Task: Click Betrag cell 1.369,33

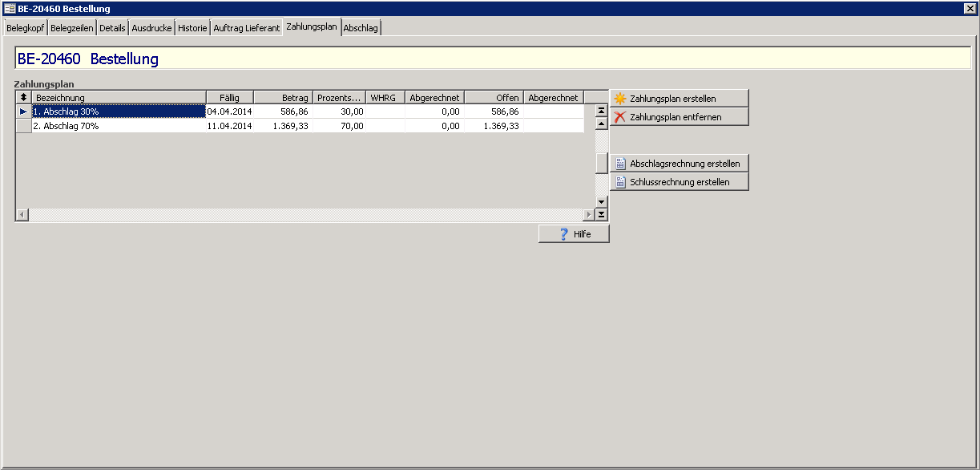Action: 283,126
